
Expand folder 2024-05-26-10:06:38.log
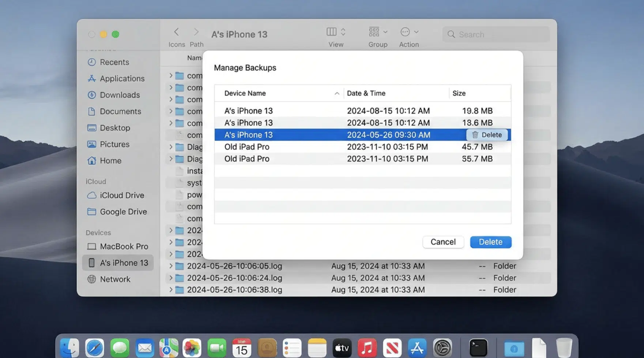coord(170,290)
